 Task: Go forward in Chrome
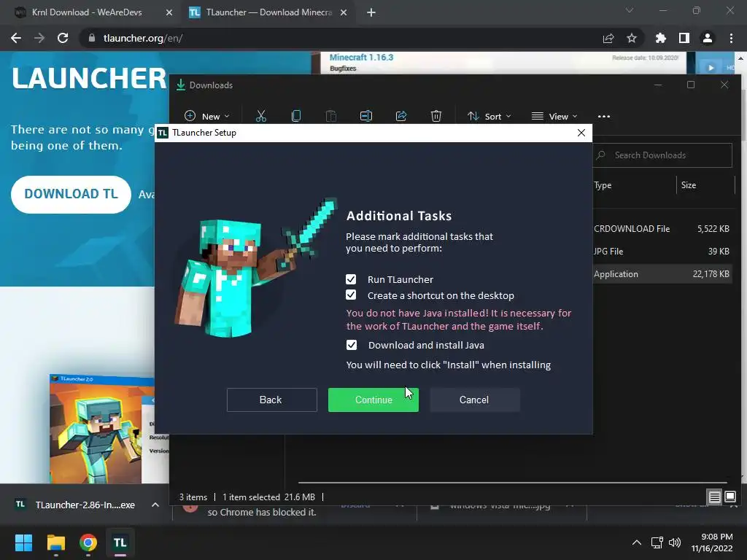coord(39,38)
